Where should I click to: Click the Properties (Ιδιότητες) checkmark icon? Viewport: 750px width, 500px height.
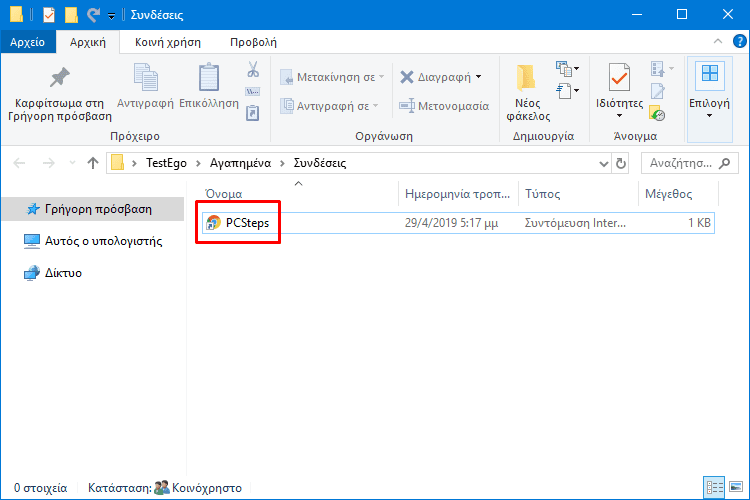point(619,77)
